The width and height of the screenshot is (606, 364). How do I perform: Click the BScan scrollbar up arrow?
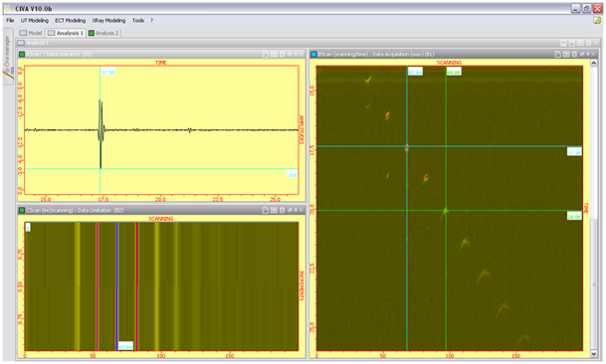click(594, 63)
